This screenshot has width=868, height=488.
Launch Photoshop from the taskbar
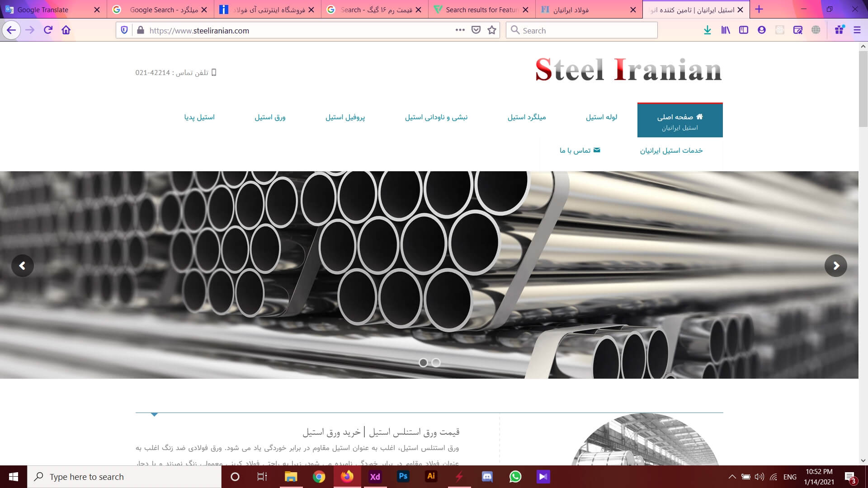click(x=403, y=476)
